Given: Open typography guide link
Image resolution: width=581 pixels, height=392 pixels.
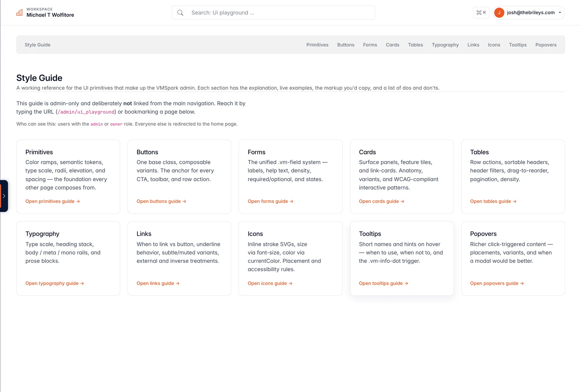Looking at the screenshot, I should click(55, 283).
